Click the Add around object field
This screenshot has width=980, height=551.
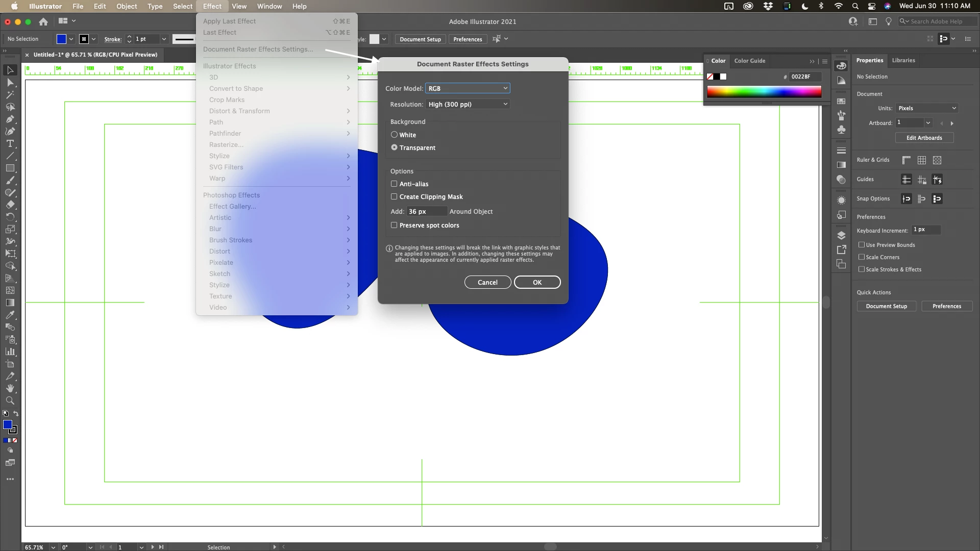[x=427, y=212]
